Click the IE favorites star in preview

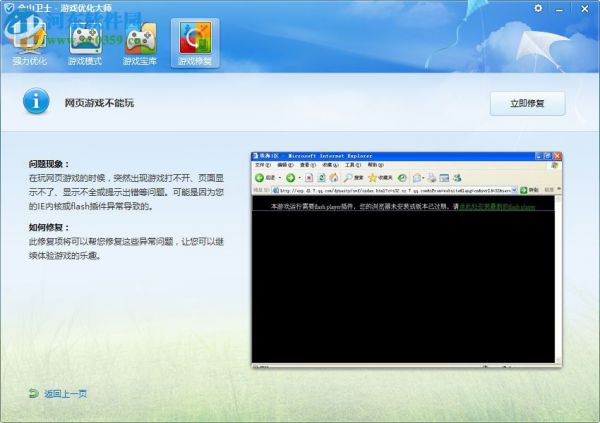coord(372,178)
